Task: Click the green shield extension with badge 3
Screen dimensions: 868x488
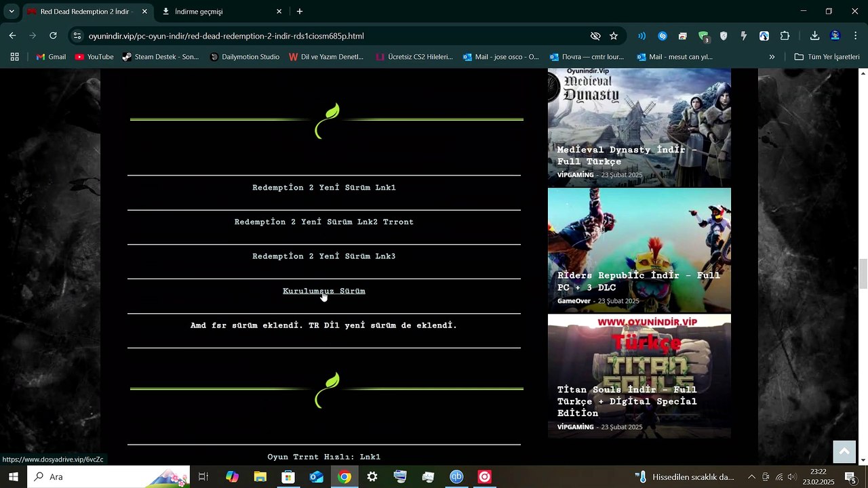Action: tap(703, 36)
